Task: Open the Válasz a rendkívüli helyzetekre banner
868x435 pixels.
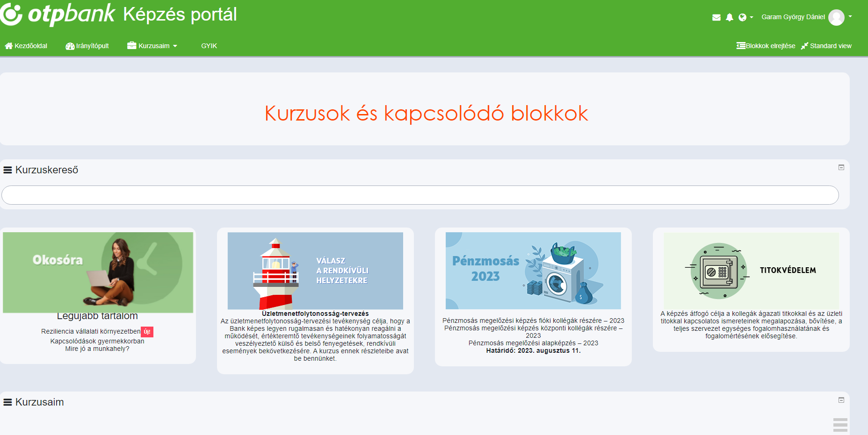Action: coord(315,271)
